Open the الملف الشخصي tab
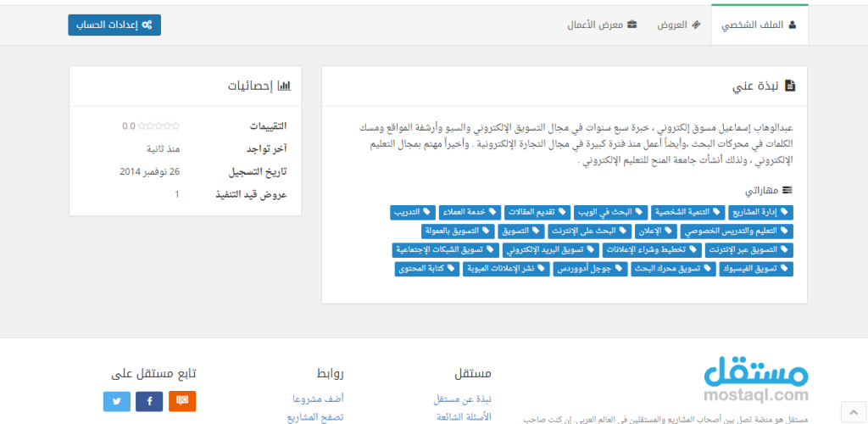Screen dimensions: 868x424 759,25
